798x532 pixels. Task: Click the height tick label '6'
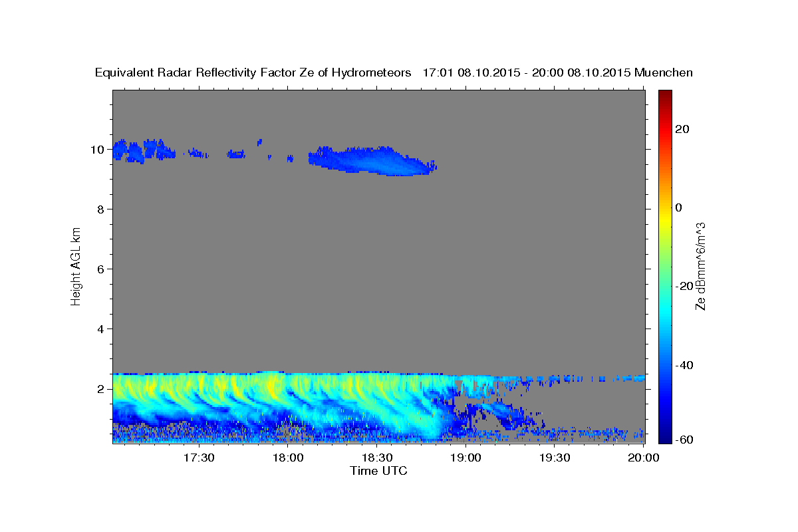click(x=100, y=269)
